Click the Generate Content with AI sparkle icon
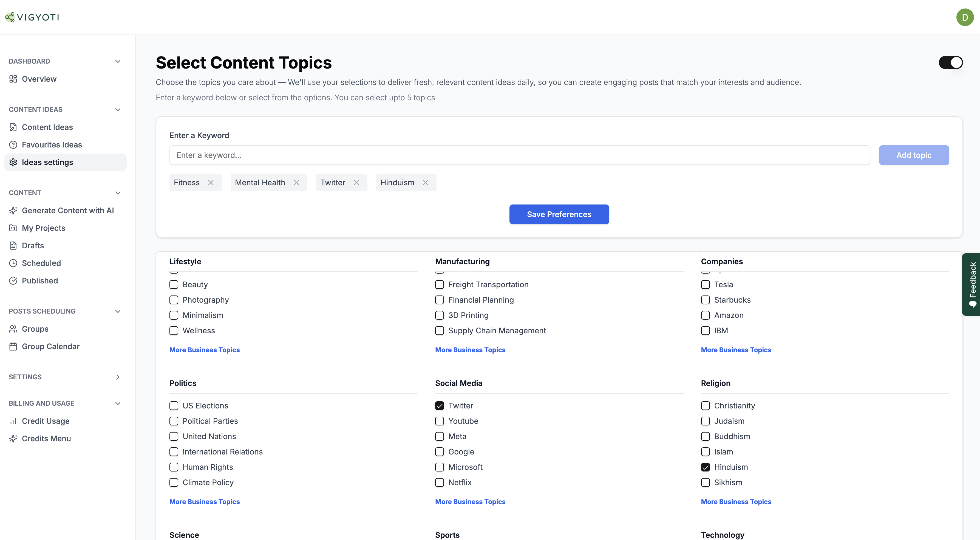980x540 pixels. coord(13,210)
